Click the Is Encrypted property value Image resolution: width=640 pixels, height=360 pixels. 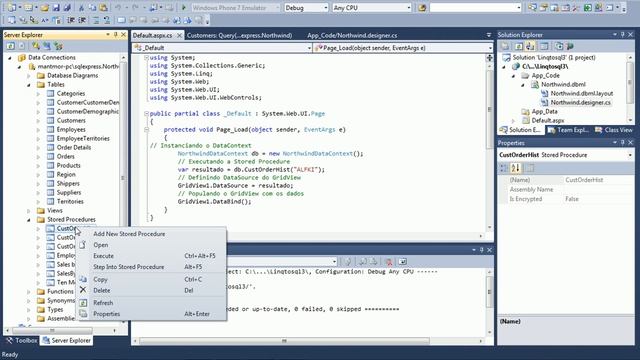coord(598,199)
